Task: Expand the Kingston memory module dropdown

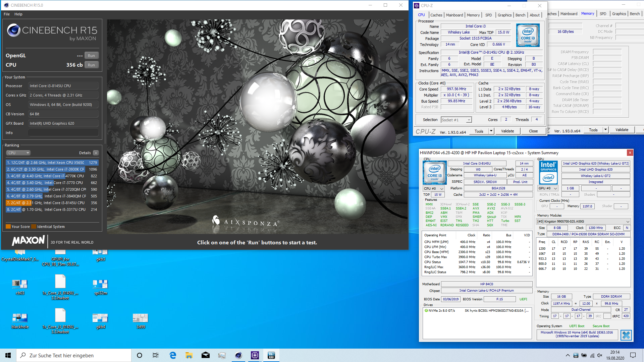Action: pos(583,222)
